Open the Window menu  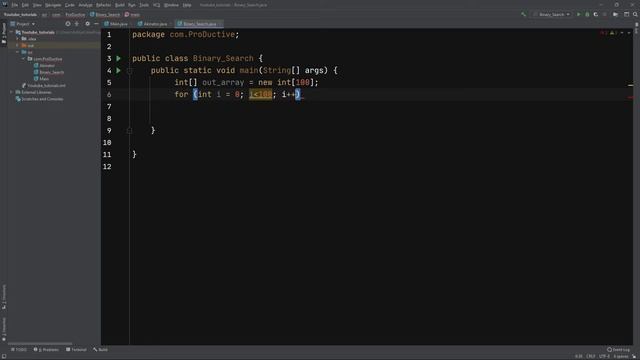tap(171, 5)
